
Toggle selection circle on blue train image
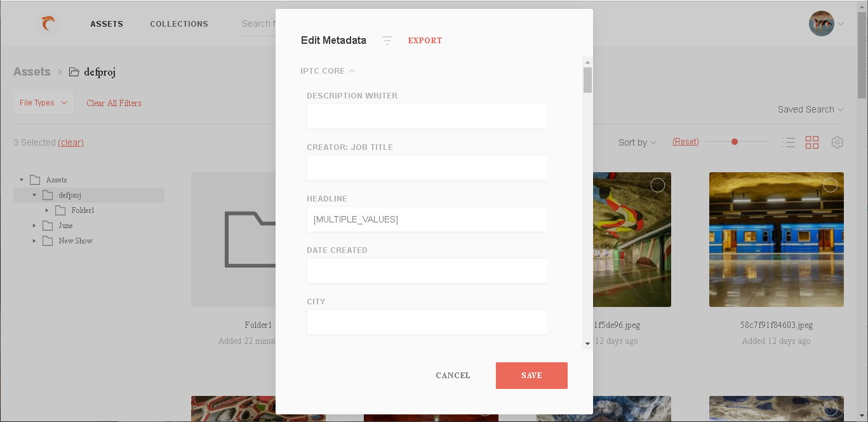(x=831, y=185)
